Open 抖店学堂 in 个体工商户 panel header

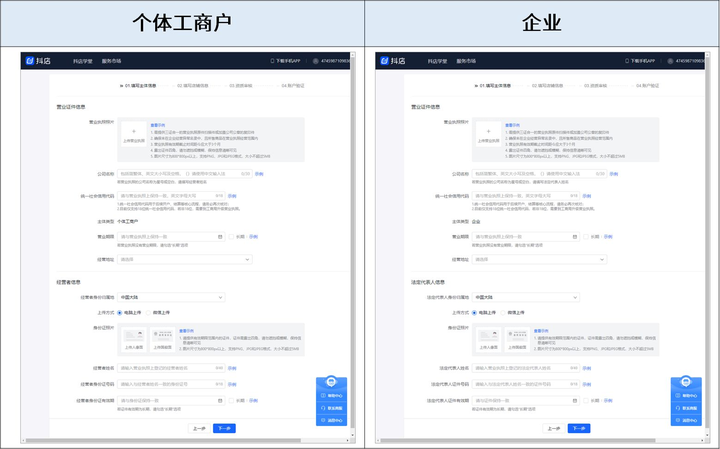coord(83,61)
